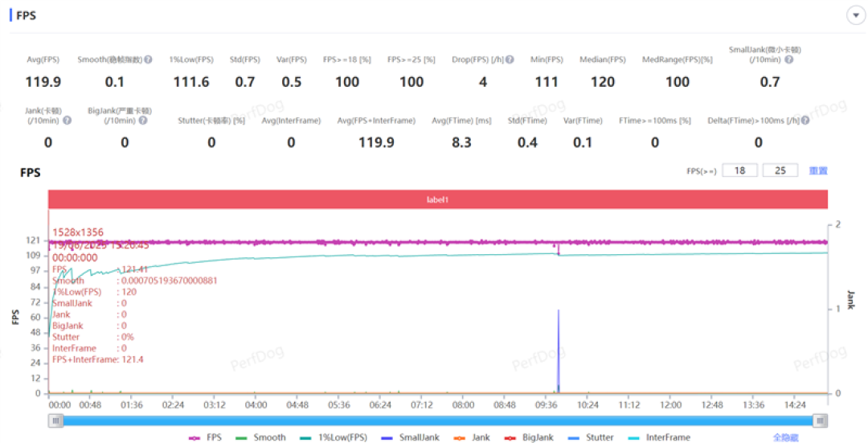Open help icon next to Smooth metric

point(149,59)
